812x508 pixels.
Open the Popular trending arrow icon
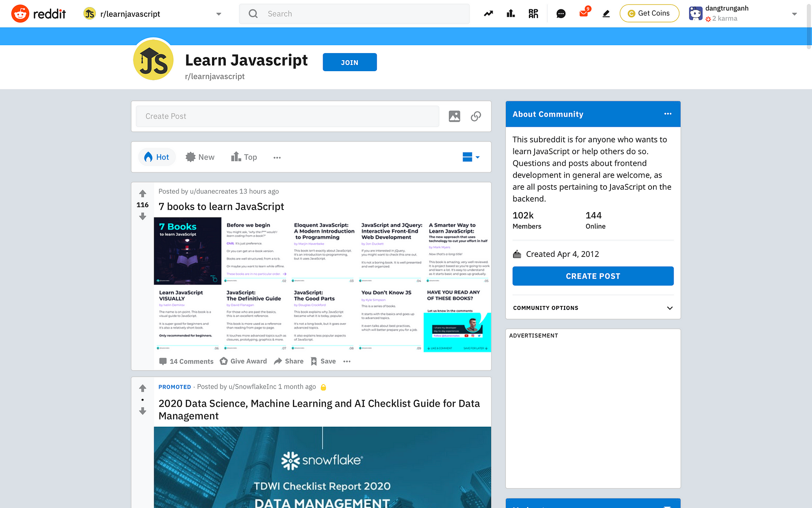pos(488,14)
